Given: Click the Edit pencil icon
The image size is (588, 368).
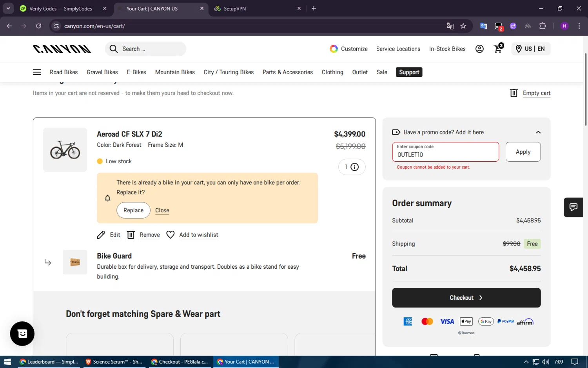Looking at the screenshot, I should tap(101, 235).
